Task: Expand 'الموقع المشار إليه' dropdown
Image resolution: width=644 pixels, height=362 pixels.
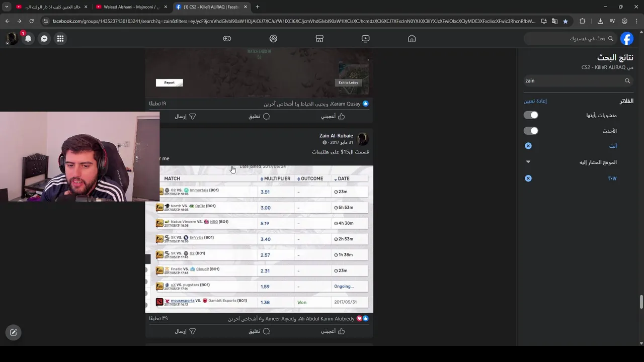Action: pyautogui.click(x=528, y=162)
